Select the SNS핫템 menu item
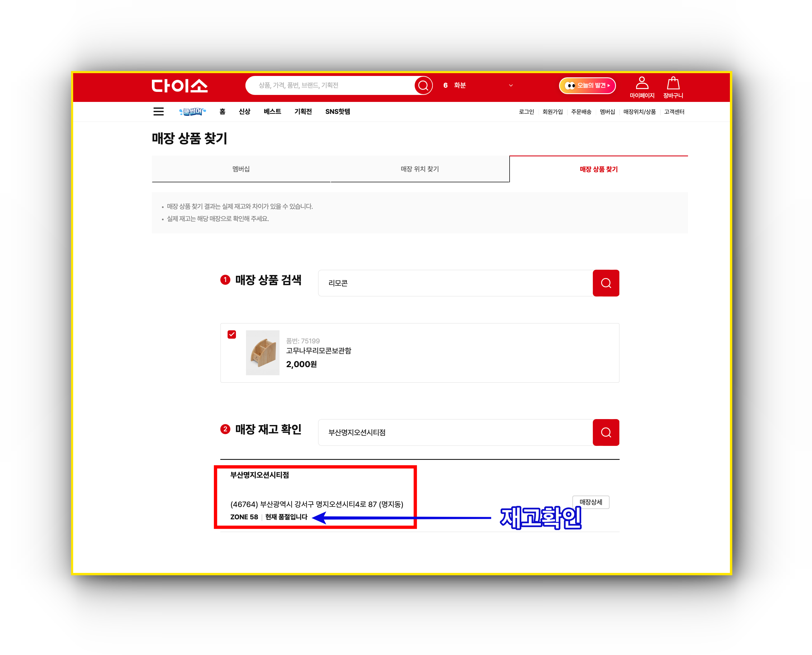The height and width of the screenshot is (655, 812). click(x=338, y=112)
